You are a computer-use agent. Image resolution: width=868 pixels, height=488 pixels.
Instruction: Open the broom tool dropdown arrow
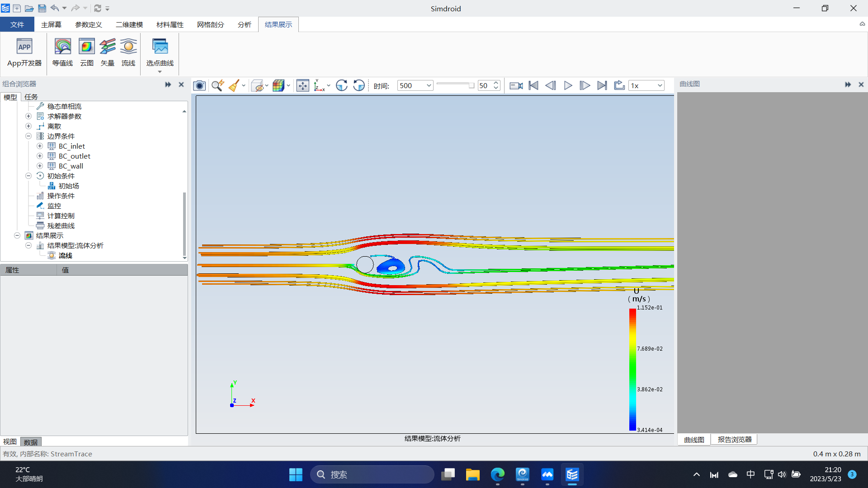click(244, 85)
